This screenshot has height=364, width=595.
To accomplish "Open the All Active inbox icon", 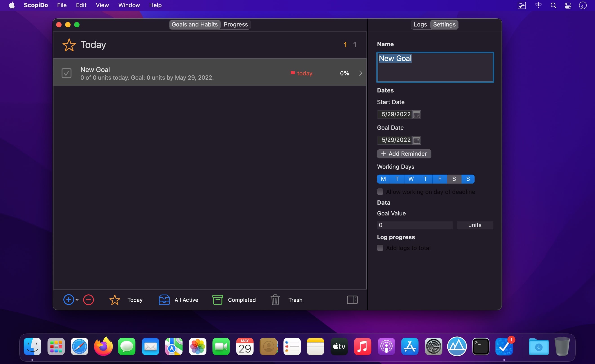I will [164, 300].
